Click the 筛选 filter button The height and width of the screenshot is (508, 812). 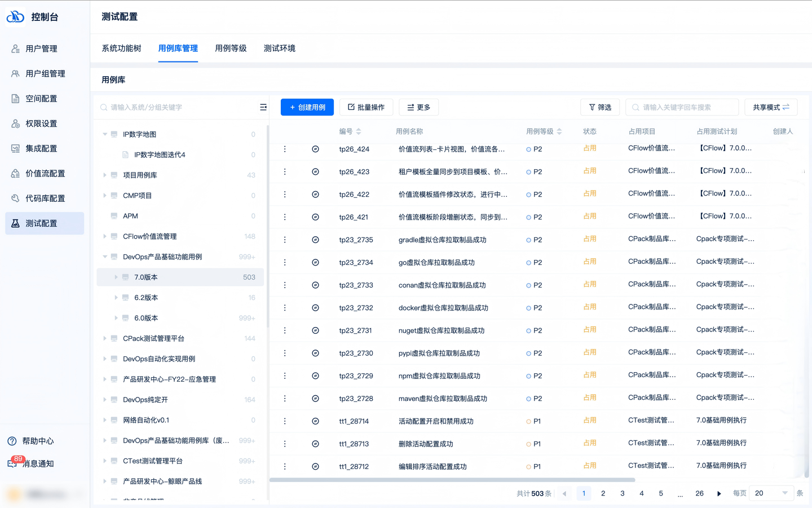coord(600,107)
